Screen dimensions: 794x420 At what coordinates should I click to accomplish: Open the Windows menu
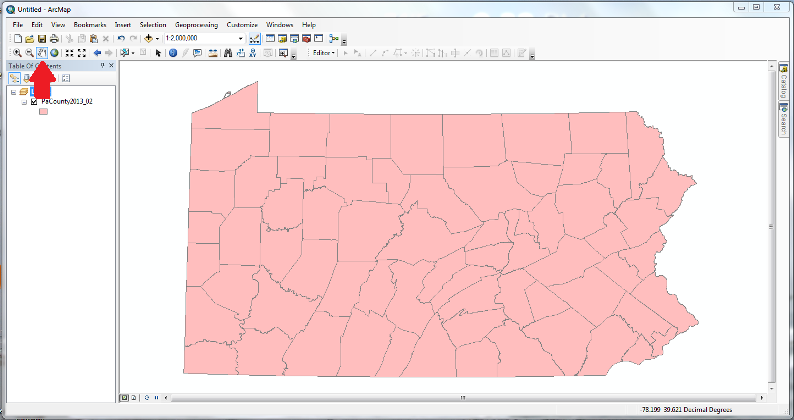point(280,24)
